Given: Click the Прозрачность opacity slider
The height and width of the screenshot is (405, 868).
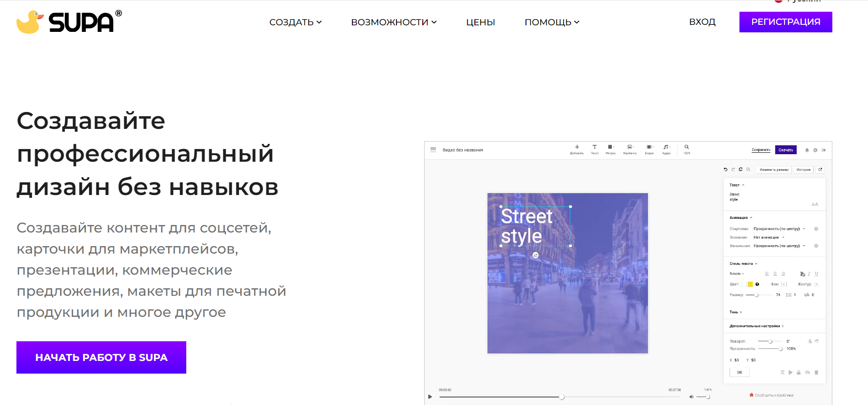Looking at the screenshot, I should (x=770, y=349).
